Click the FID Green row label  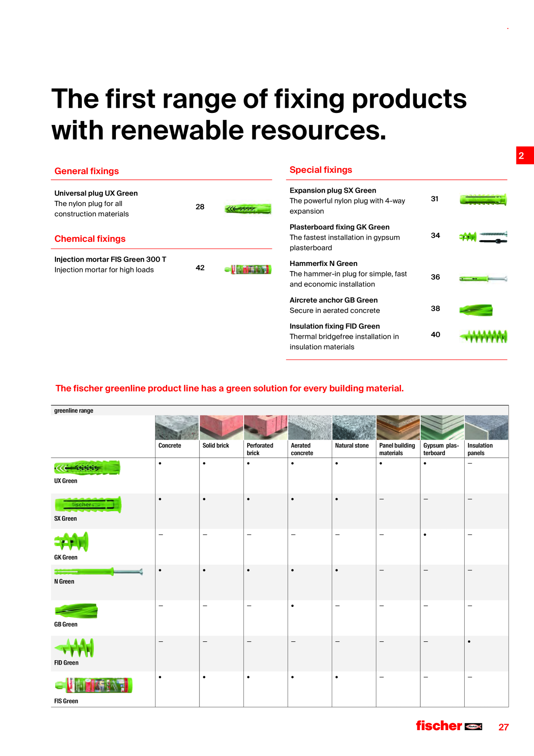pyautogui.click(x=66, y=663)
